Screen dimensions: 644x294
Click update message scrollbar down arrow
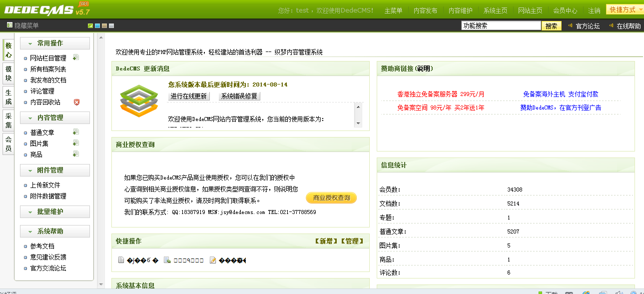pos(358,123)
